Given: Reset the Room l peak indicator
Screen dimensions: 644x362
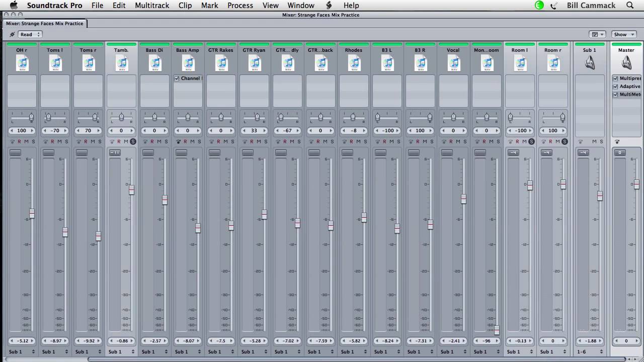Looking at the screenshot, I should pos(513,152).
